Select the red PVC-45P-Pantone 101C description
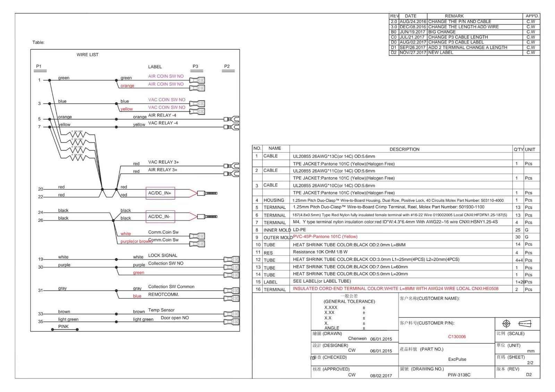 [x=325, y=237]
